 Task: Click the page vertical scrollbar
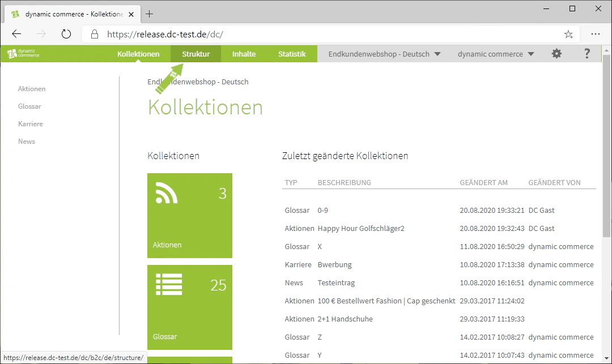(606, 146)
